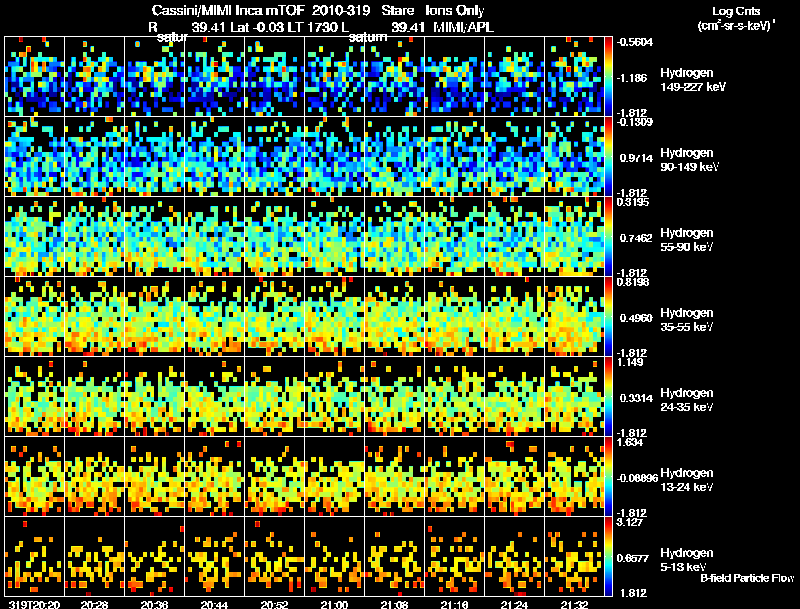
Task: Click the '21:24' time axis label
Action: (514, 604)
